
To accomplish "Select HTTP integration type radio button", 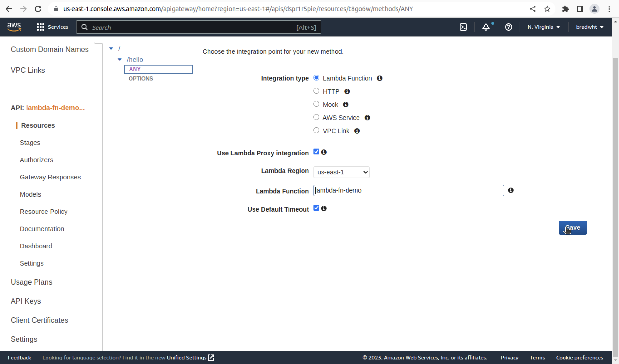I will coord(316,91).
